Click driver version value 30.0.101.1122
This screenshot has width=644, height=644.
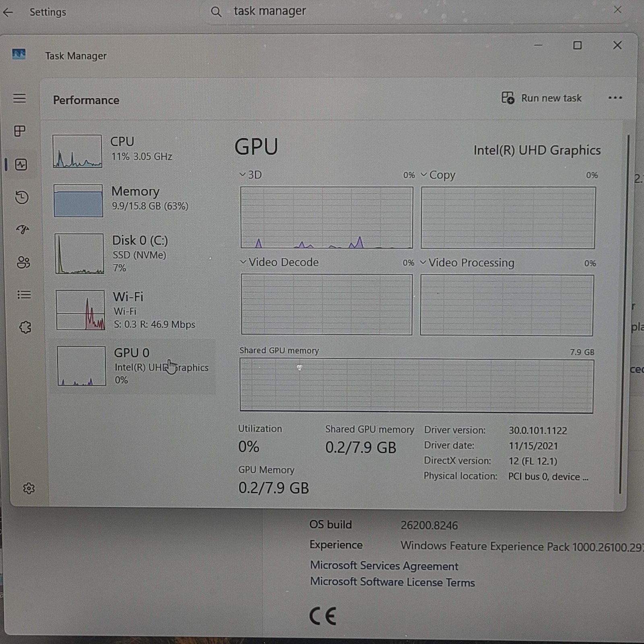pyautogui.click(x=538, y=430)
